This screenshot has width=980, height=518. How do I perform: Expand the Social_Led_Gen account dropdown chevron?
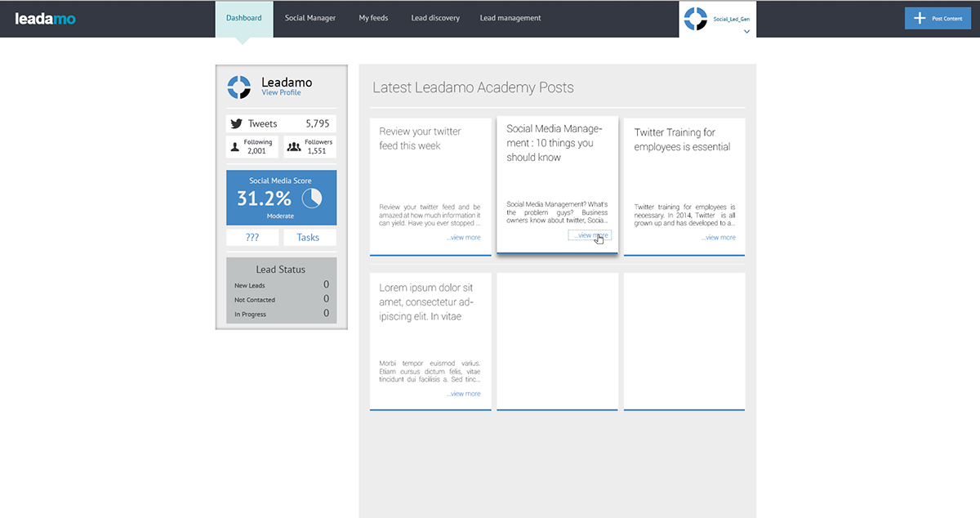(746, 32)
